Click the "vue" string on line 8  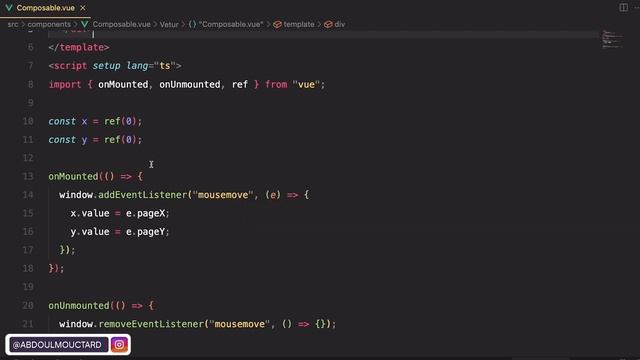[306, 84]
